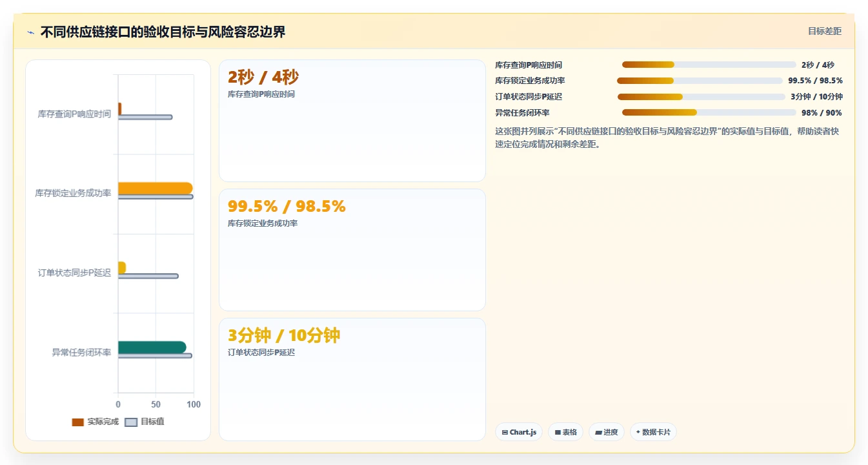Click the chart axis label 库存查询P响应时间

[x=74, y=114]
